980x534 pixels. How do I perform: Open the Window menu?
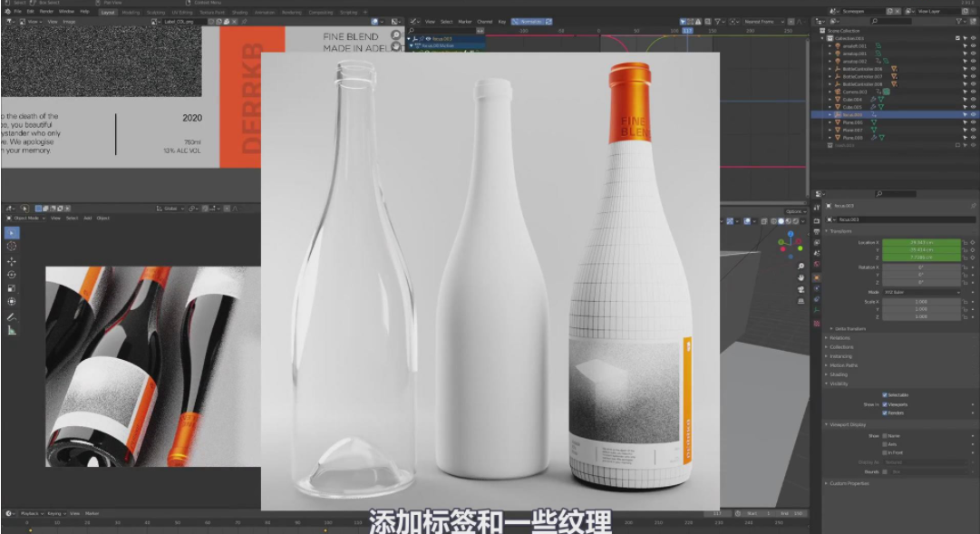tap(66, 11)
